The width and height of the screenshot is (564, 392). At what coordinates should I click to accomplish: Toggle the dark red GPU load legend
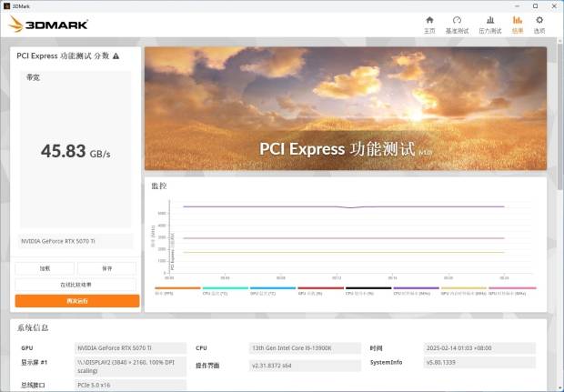tap(320, 290)
